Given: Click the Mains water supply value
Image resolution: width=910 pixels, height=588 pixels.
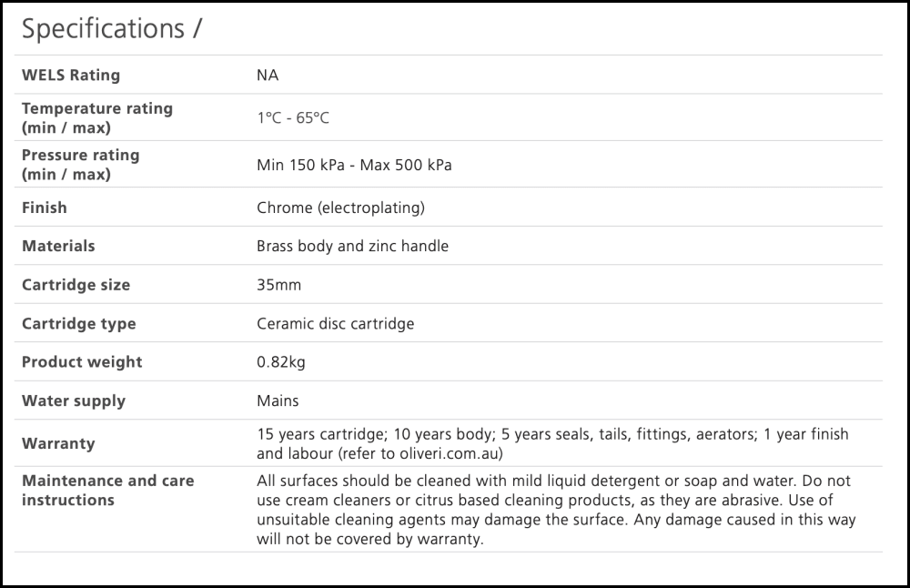Looking at the screenshot, I should pos(278,400).
